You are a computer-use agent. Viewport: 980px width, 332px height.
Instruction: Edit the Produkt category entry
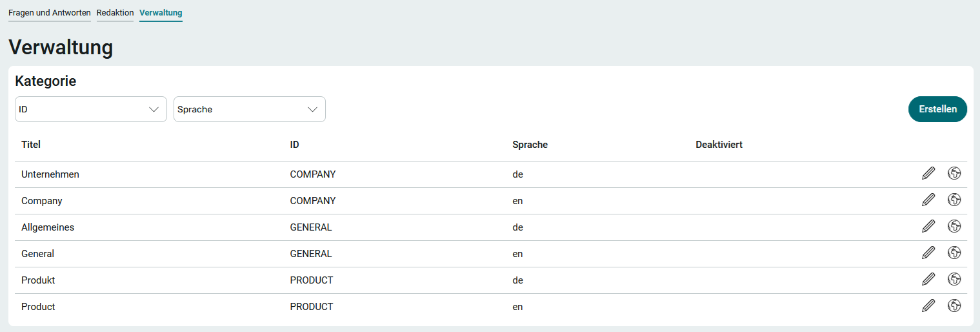pyautogui.click(x=928, y=280)
